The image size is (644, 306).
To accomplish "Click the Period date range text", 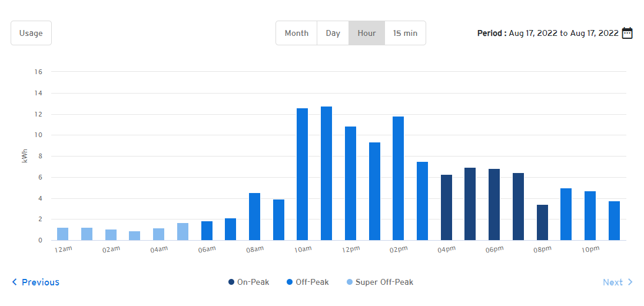I will coord(547,33).
